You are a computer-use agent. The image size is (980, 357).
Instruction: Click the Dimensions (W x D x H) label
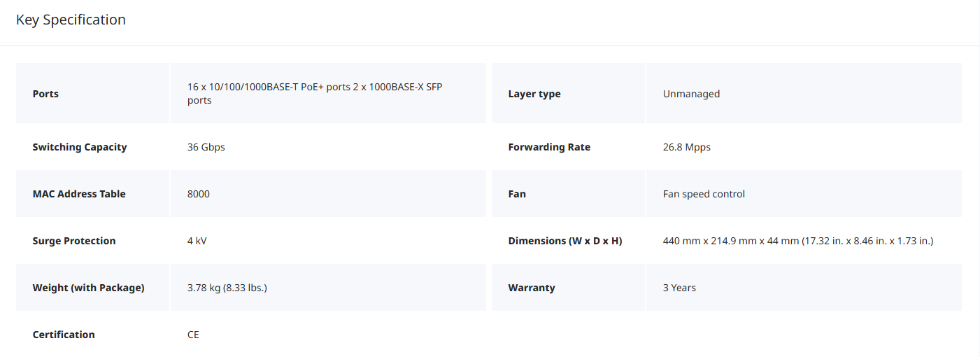(x=565, y=241)
